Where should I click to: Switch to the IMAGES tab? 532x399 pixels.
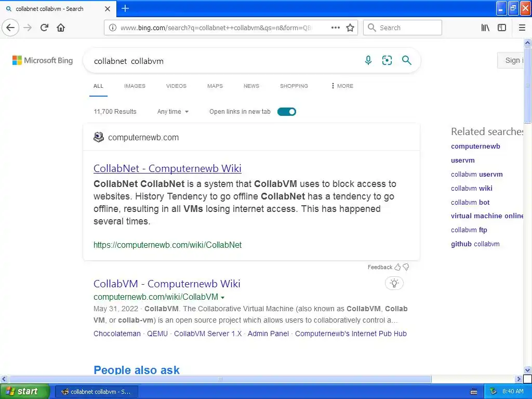point(135,86)
